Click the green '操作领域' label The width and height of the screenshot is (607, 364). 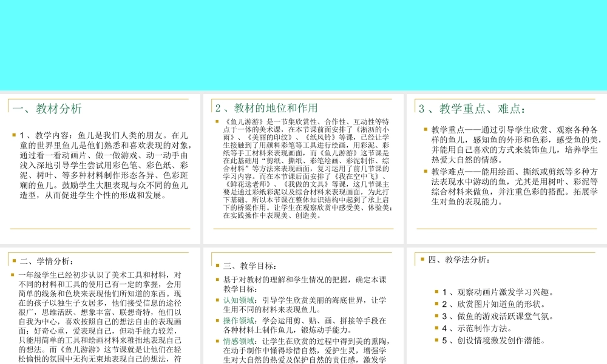239,320
